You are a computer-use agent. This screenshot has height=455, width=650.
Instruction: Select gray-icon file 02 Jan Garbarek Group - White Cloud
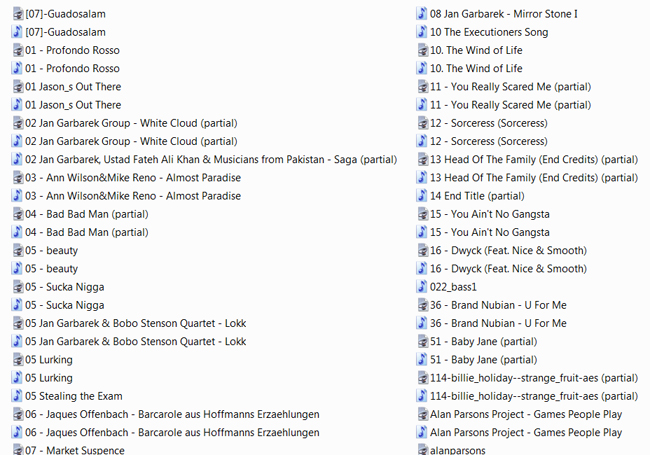click(x=125, y=123)
